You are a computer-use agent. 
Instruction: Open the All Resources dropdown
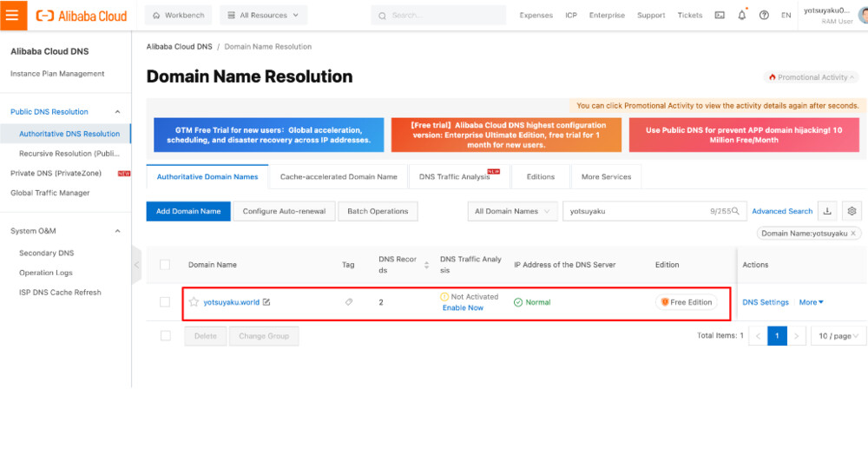point(264,16)
